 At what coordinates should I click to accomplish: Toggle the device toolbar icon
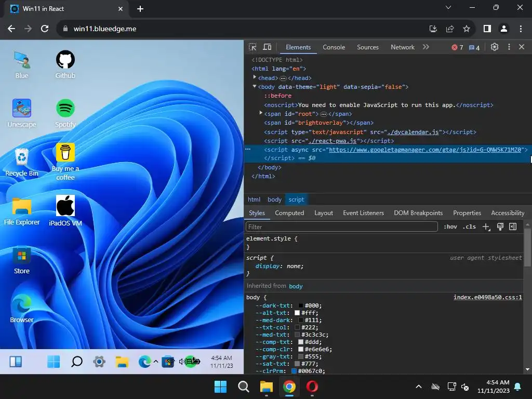point(268,47)
